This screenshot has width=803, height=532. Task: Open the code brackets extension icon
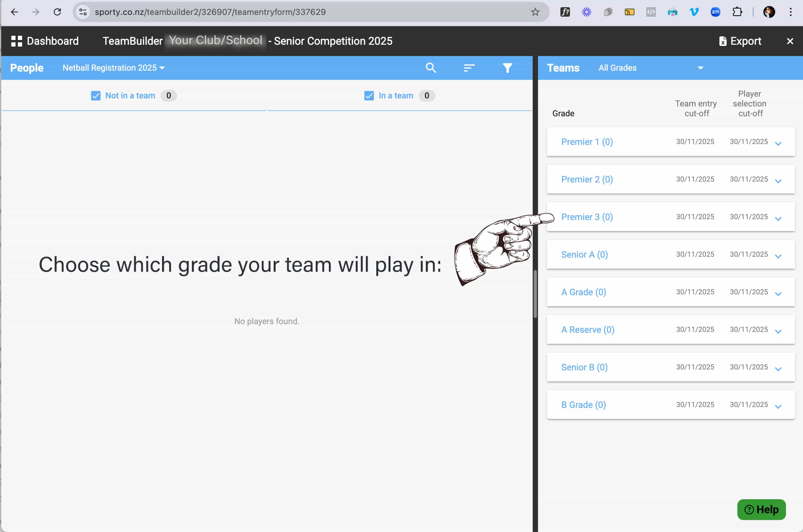(651, 12)
